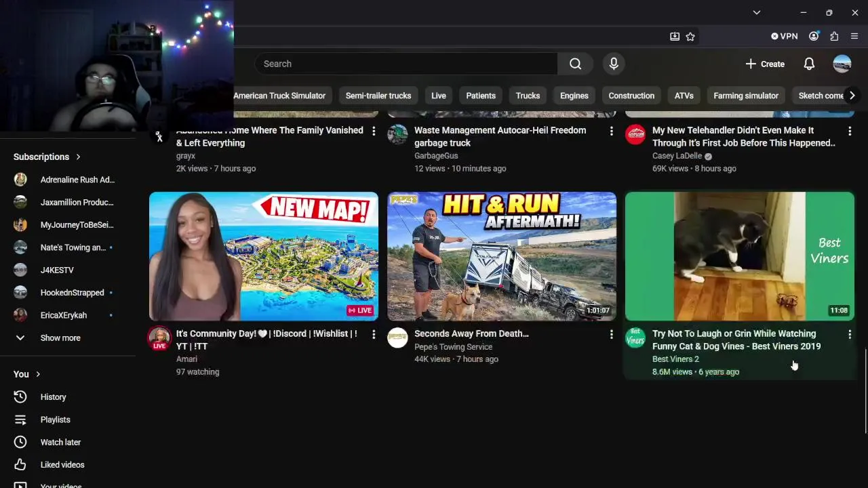Open J4KESTV subscription
The height and width of the screenshot is (488, 868).
[68, 270]
